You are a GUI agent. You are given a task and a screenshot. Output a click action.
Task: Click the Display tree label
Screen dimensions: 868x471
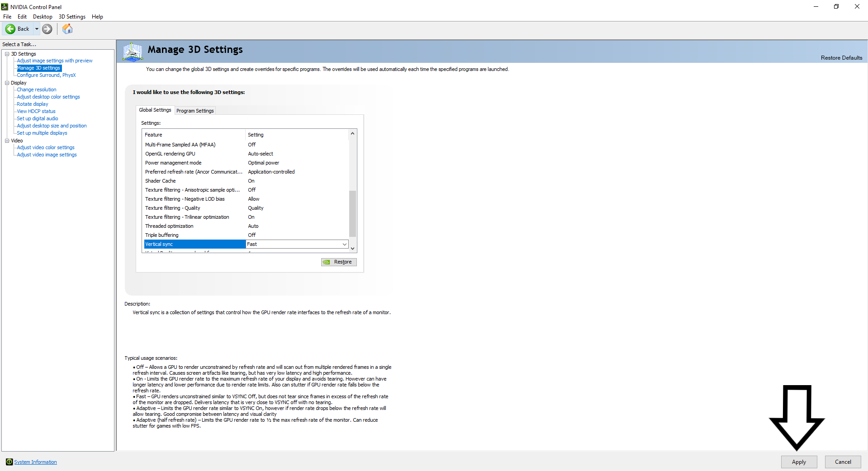(19, 83)
